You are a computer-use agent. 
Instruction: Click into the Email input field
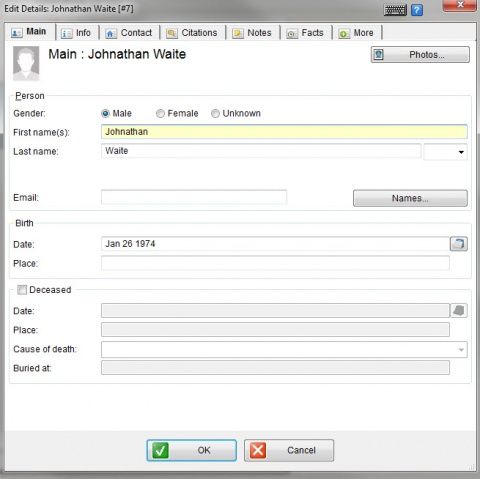point(194,197)
